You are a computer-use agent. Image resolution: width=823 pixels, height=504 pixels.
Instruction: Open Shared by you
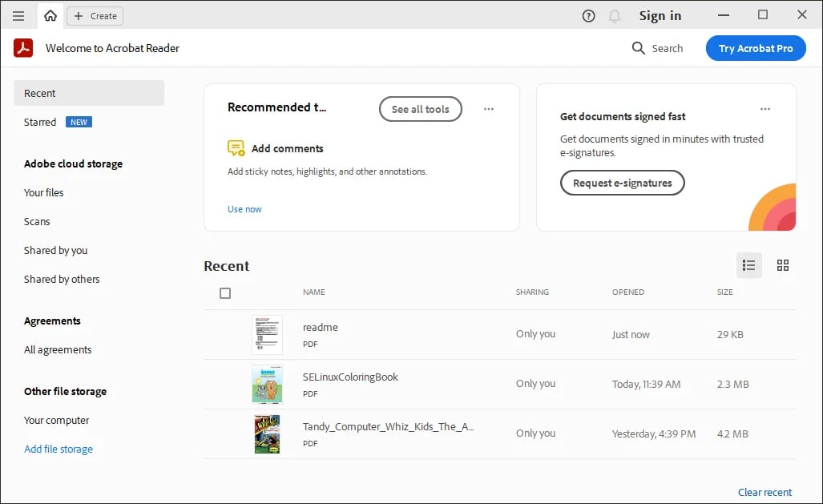pyautogui.click(x=55, y=251)
